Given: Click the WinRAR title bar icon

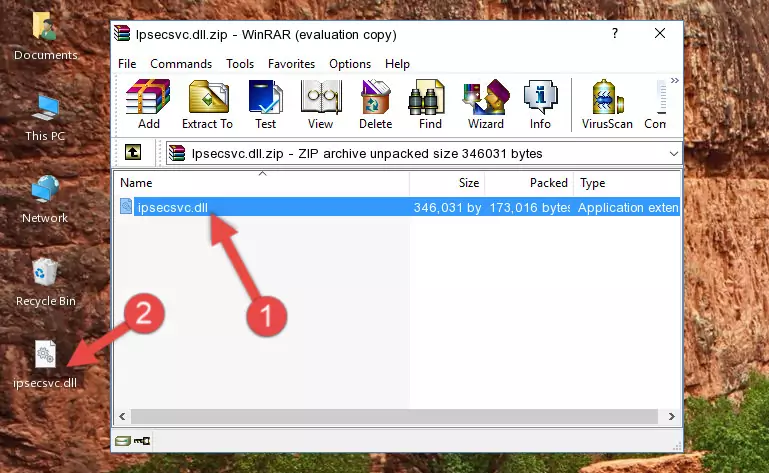Looking at the screenshot, I should point(122,33).
